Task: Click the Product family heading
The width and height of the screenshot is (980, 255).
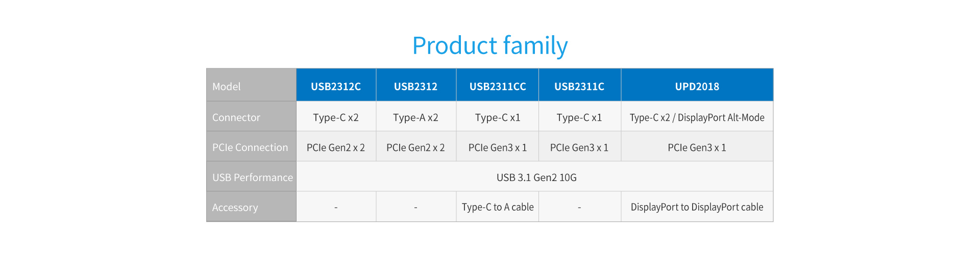Action: pos(490,46)
